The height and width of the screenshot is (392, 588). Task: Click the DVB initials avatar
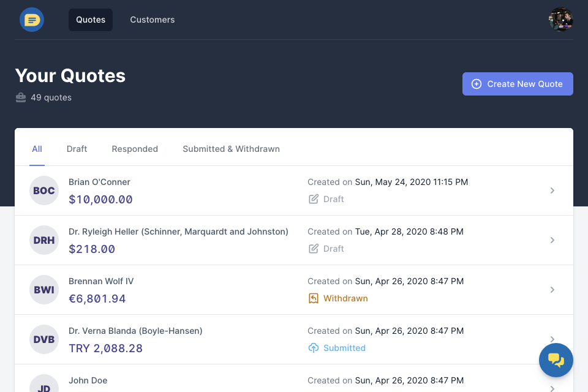44,339
